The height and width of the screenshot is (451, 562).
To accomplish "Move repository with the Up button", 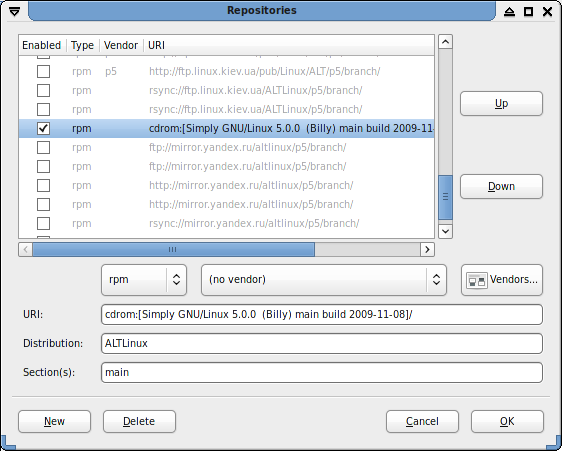I will pyautogui.click(x=501, y=103).
